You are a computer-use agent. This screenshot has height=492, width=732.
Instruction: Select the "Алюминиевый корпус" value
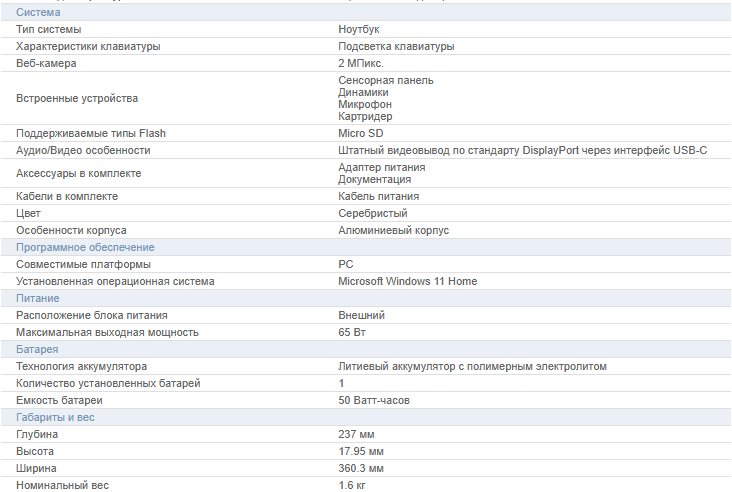tap(393, 230)
